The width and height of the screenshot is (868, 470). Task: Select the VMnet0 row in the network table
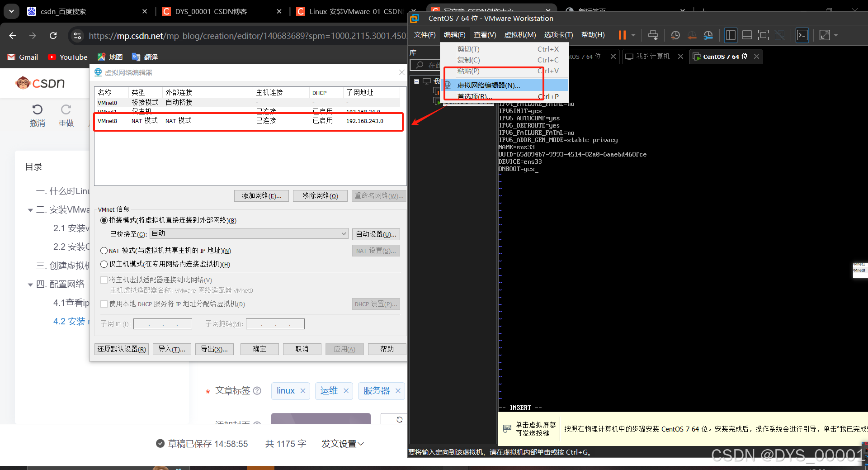click(x=248, y=103)
